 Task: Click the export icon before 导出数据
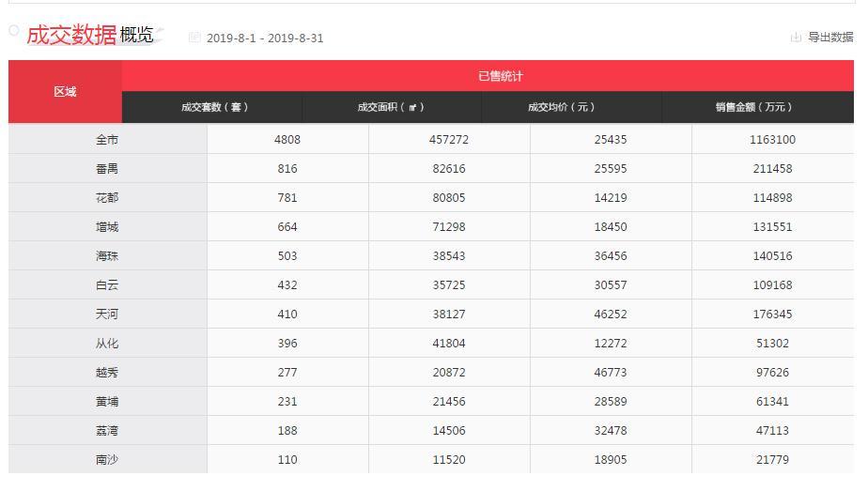(796, 38)
